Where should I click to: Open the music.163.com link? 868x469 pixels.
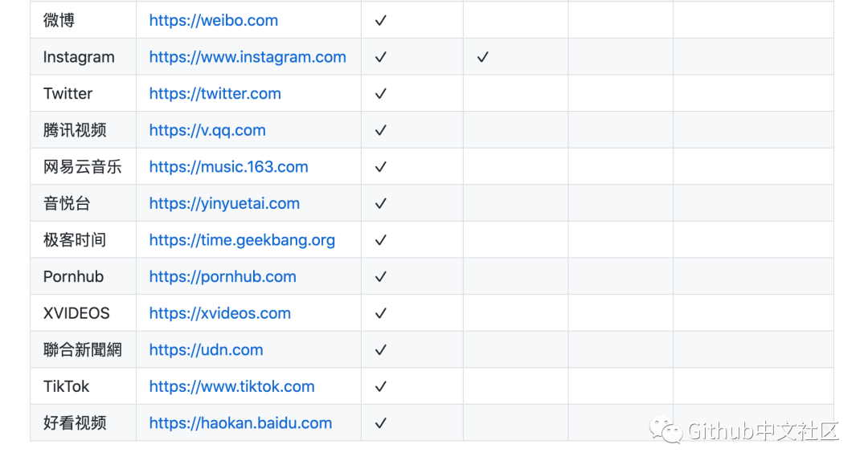228,167
